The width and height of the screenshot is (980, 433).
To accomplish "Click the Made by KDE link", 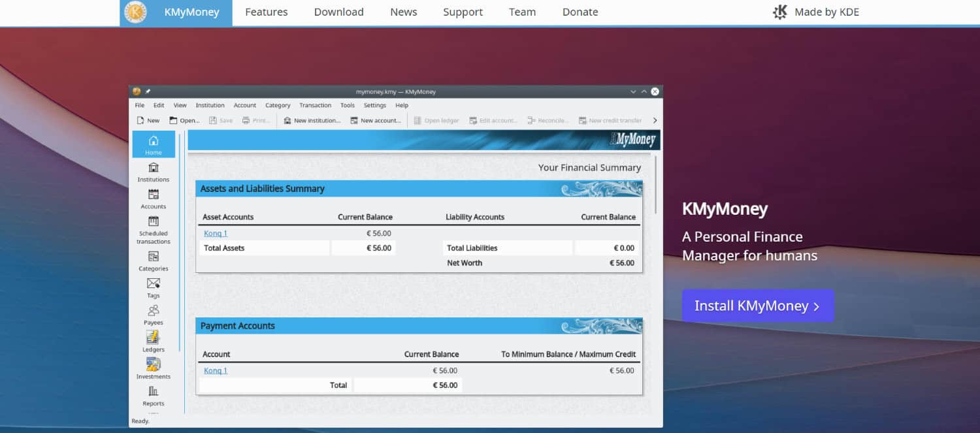I will click(815, 12).
